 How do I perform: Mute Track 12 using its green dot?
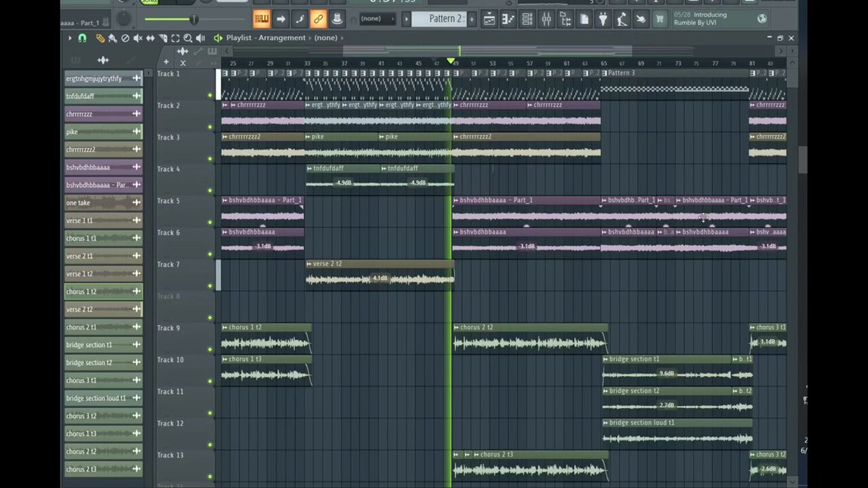210,445
